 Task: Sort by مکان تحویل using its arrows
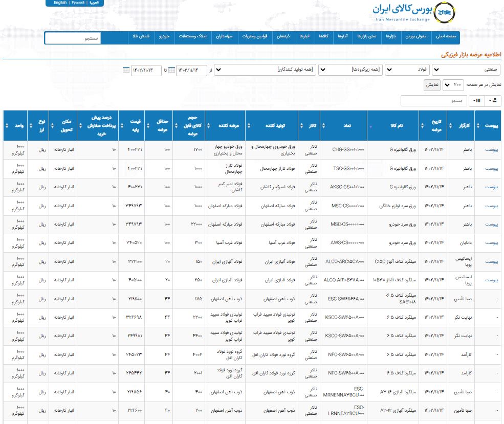52,126
